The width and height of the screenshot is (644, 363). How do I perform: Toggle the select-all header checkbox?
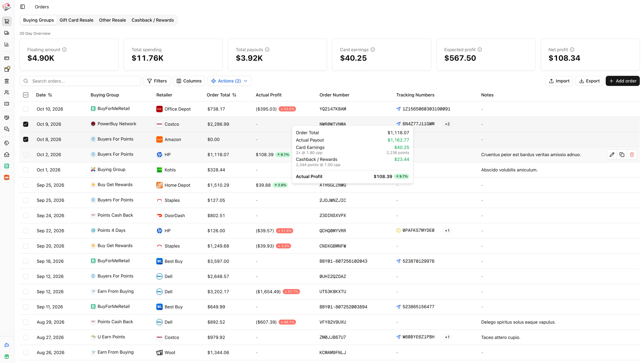point(26,95)
